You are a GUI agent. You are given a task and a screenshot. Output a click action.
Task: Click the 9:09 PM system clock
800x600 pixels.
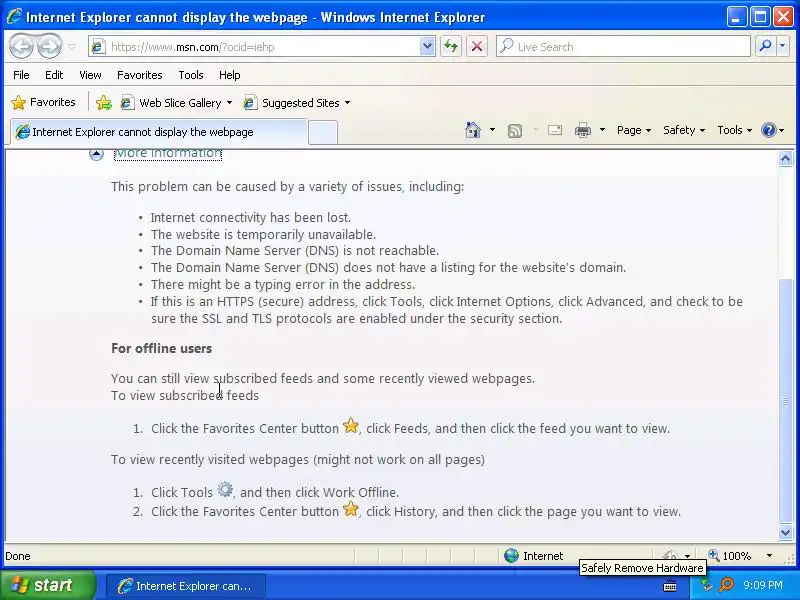[763, 585]
